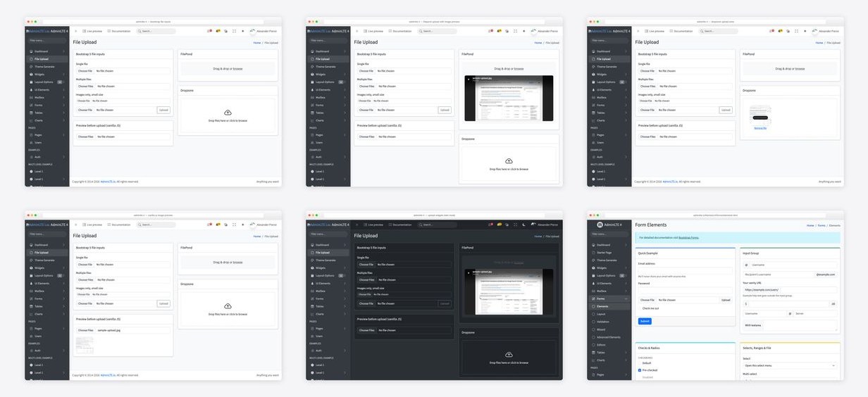Click the 'Filter menu...' box in Form Elements sidebar
868x397 pixels.
click(609, 234)
